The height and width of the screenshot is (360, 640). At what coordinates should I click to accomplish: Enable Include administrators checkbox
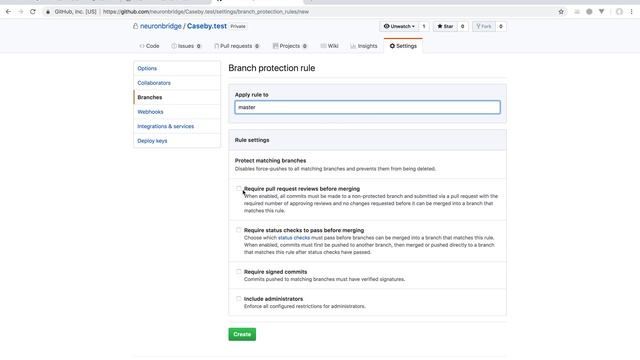pyautogui.click(x=239, y=299)
